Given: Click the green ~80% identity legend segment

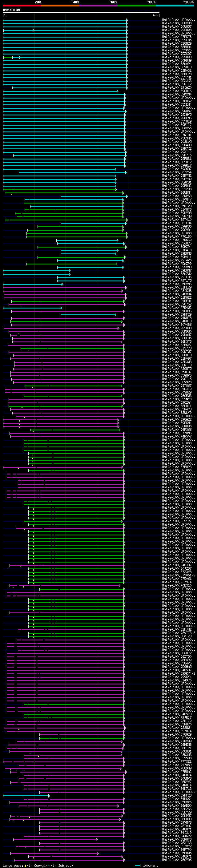Looking at the screenshot, I should (137, 6).
